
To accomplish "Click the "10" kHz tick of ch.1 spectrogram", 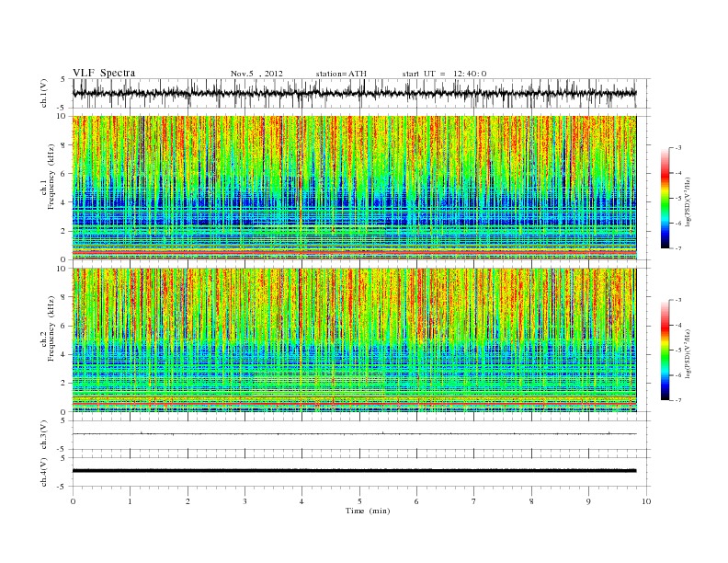I will 63,116.
